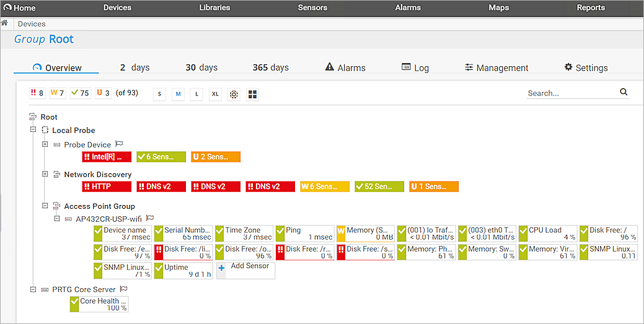This screenshot has height=324, width=644.
Task: Select the L size view option
Action: (196, 94)
